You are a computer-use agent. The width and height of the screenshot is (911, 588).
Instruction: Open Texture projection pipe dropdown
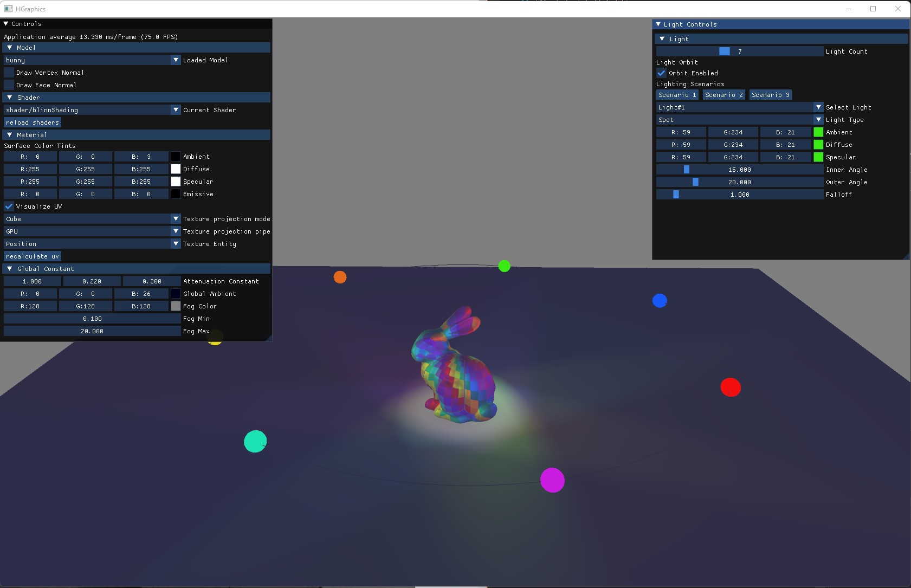(92, 231)
